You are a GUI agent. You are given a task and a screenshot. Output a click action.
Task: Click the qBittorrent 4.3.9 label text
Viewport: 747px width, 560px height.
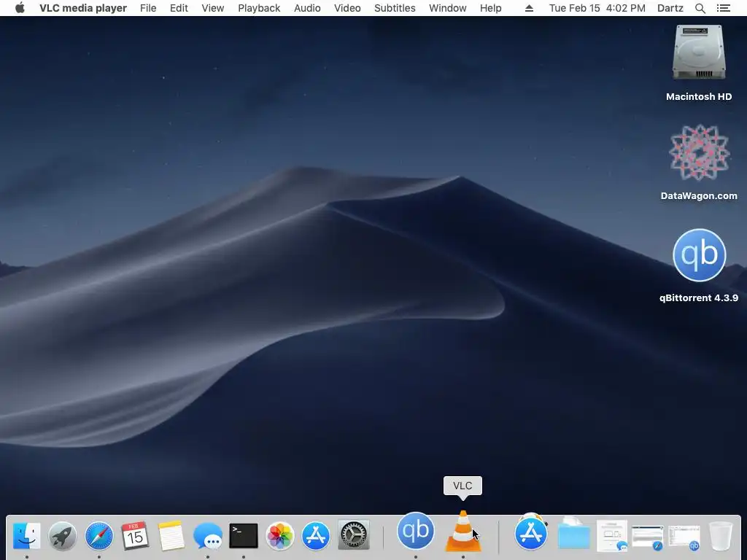tap(699, 297)
